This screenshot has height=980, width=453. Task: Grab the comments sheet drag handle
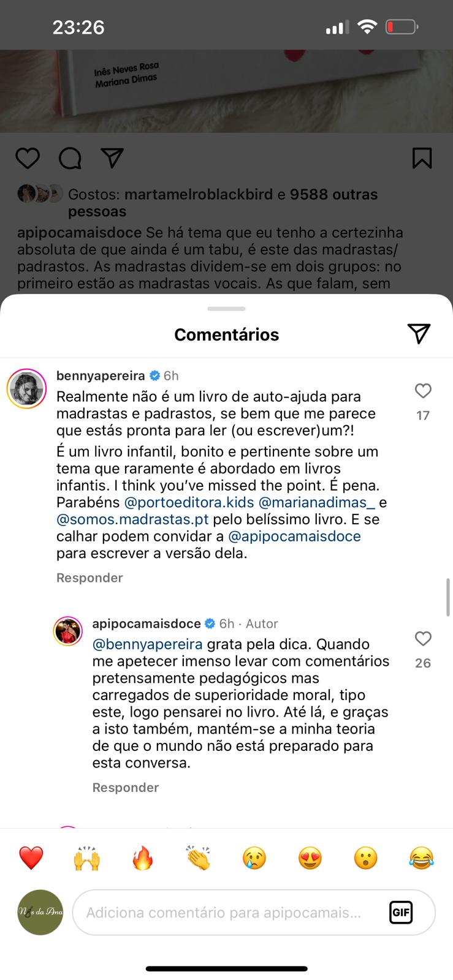pyautogui.click(x=226, y=309)
